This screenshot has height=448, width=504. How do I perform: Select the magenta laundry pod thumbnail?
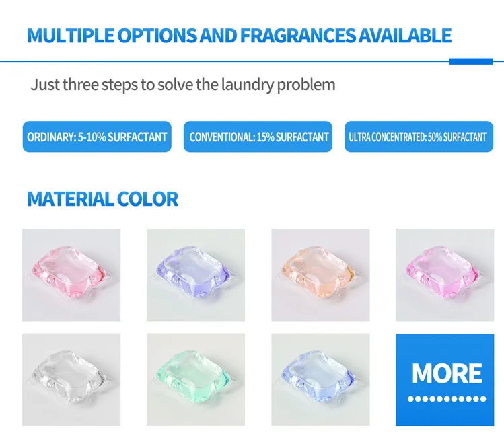[x=445, y=274]
